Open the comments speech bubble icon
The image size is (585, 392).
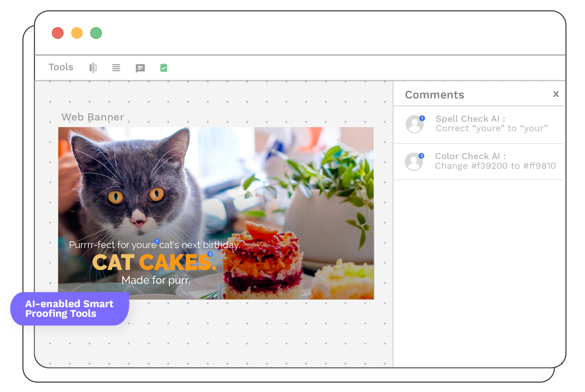[140, 68]
